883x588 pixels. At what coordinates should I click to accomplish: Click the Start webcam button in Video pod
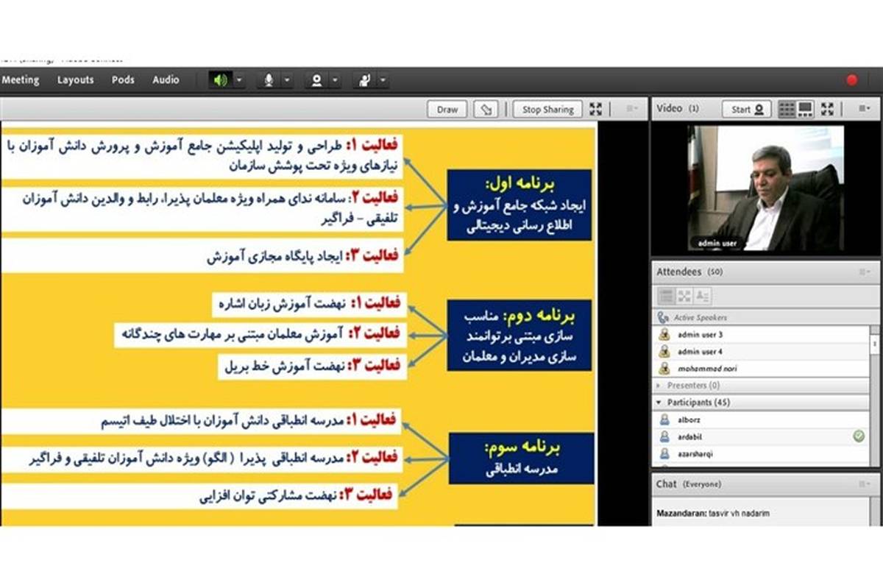(x=748, y=110)
